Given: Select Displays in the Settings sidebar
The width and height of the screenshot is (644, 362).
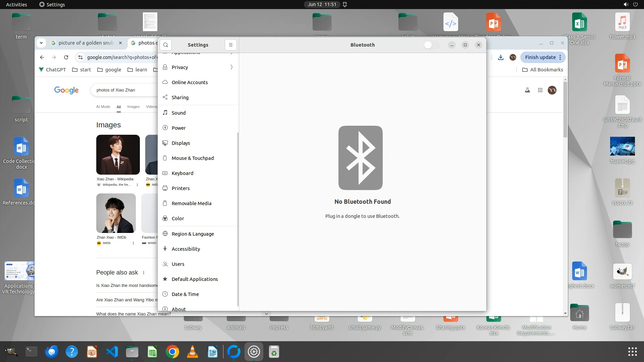Looking at the screenshot, I should click(181, 143).
